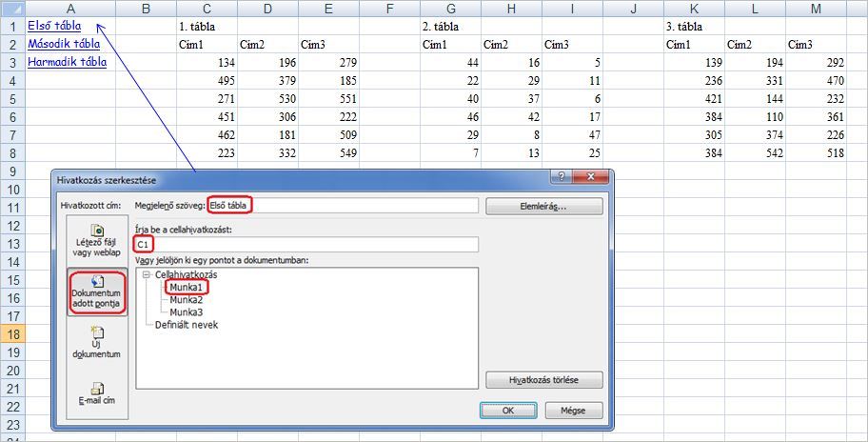868x442 pixels.
Task: Select column M header
Action: point(816,9)
